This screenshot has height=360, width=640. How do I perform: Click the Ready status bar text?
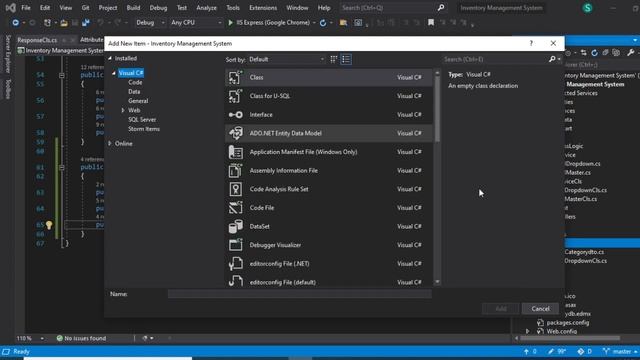21,351
